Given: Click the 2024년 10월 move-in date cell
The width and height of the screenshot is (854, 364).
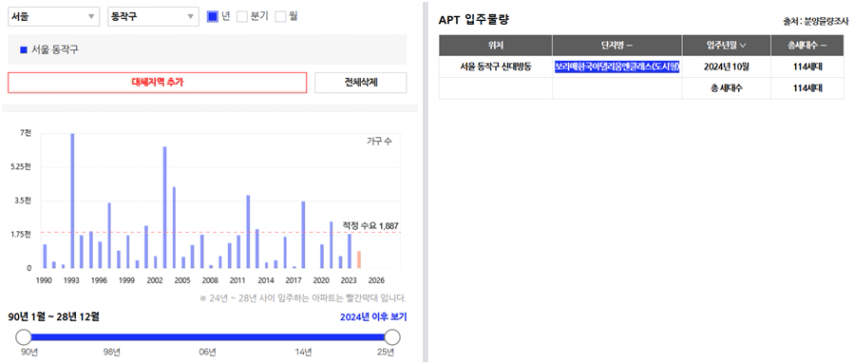Looking at the screenshot, I should pyautogui.click(x=726, y=67).
